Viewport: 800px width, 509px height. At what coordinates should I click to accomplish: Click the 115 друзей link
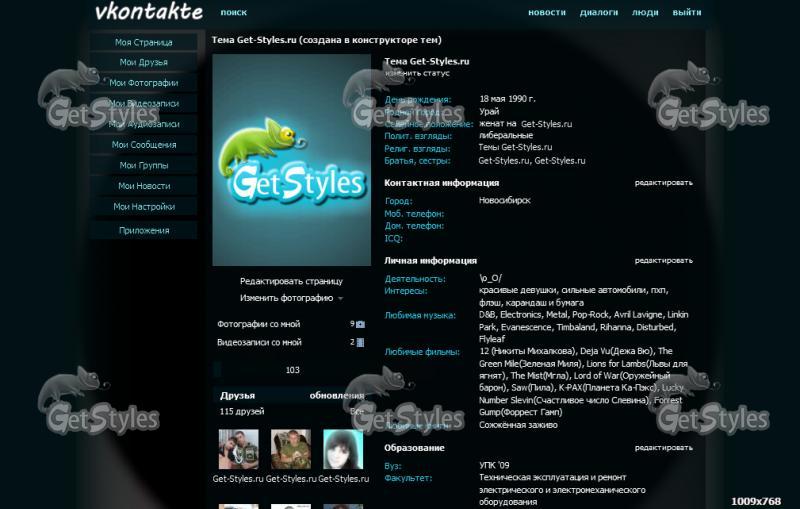coord(242,412)
